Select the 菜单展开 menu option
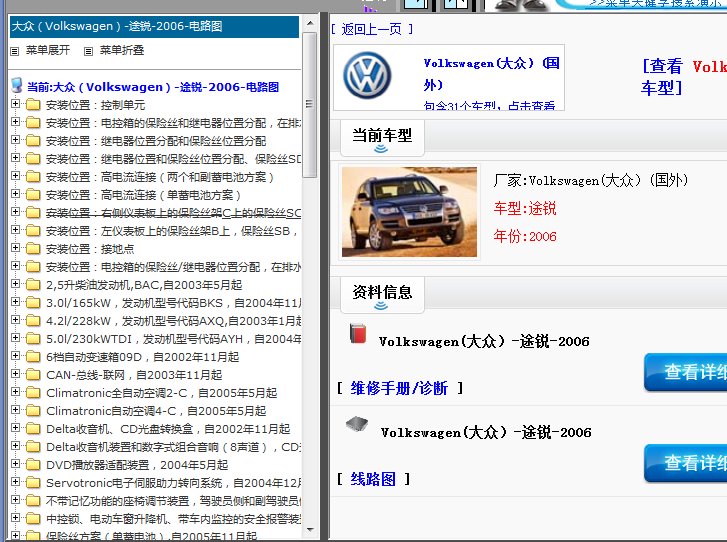727x542 pixels. 48,50
